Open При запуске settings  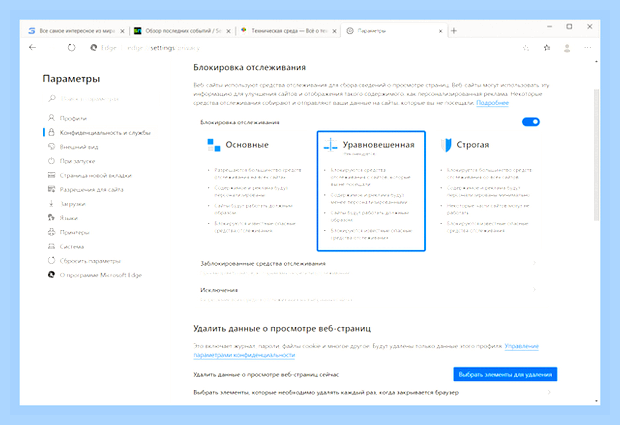(77, 161)
